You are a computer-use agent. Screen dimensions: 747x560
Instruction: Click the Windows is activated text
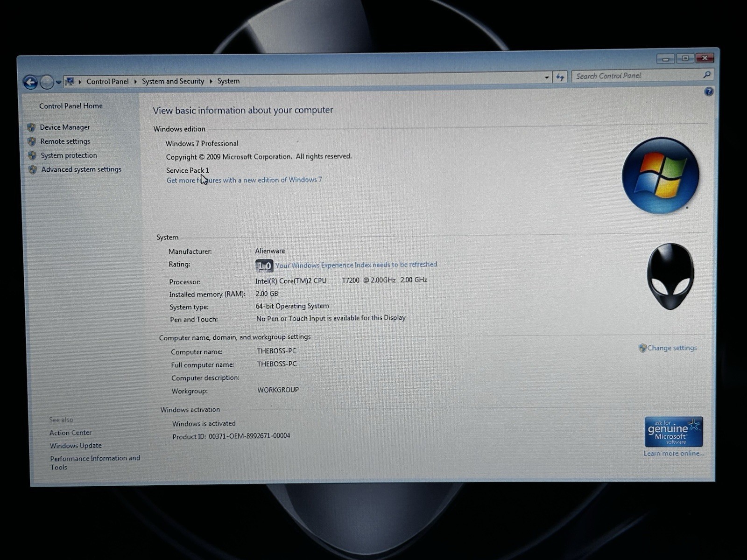pos(204,423)
